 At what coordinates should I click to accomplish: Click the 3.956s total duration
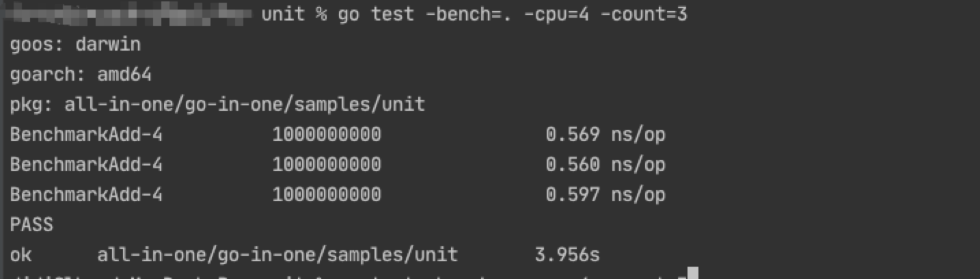567,255
